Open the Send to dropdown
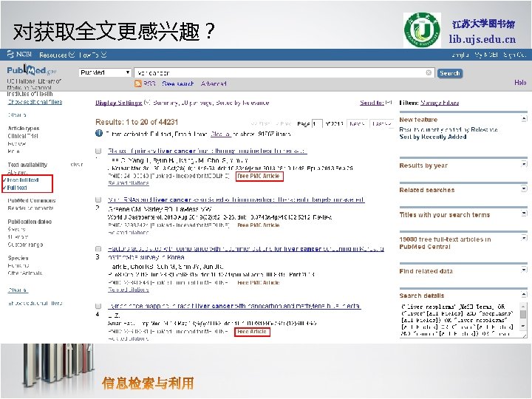Screen dimensions: 532x399 375,103
